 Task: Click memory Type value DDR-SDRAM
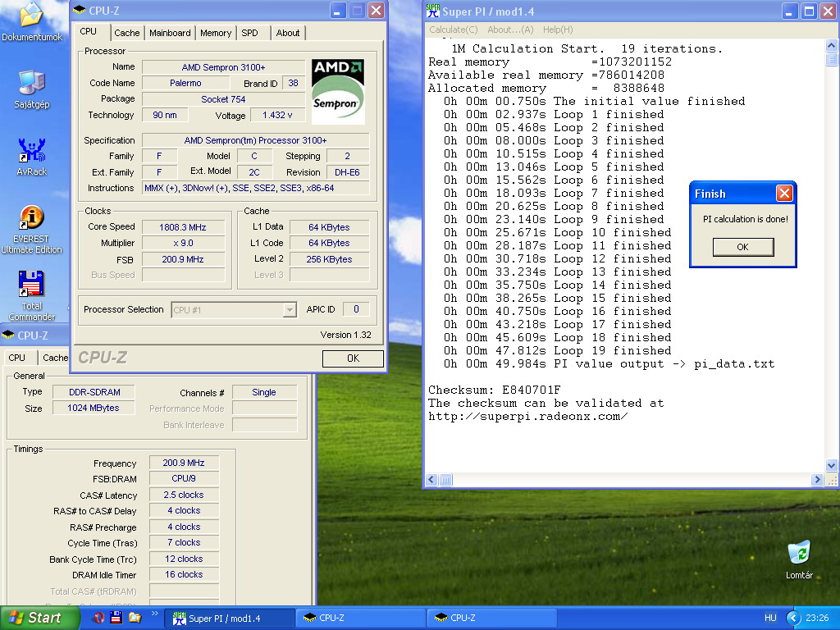(x=94, y=392)
